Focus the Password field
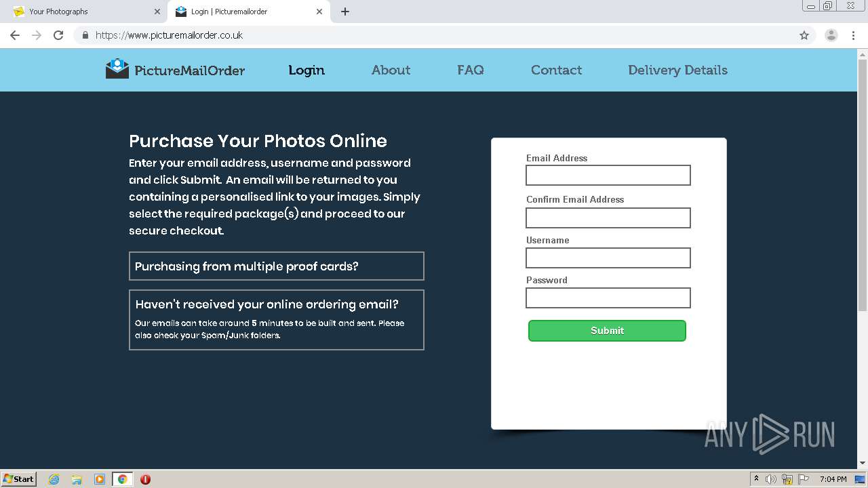868x488 pixels. [608, 298]
